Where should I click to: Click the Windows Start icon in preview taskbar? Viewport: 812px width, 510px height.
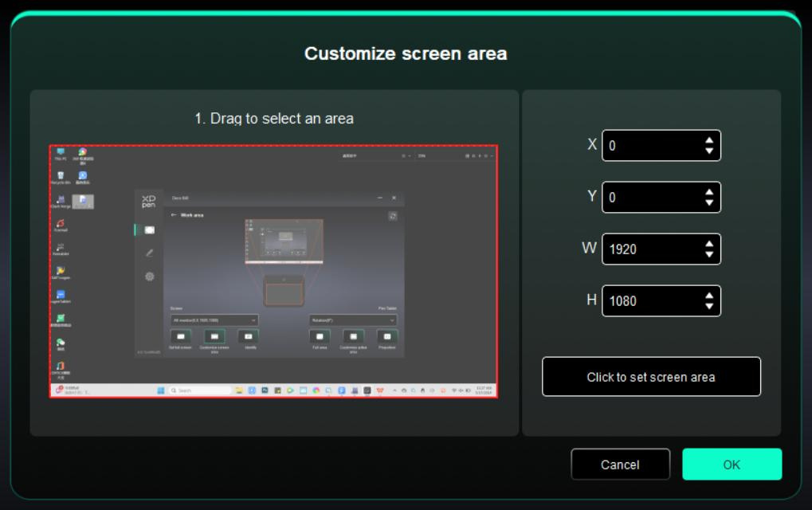tap(160, 390)
